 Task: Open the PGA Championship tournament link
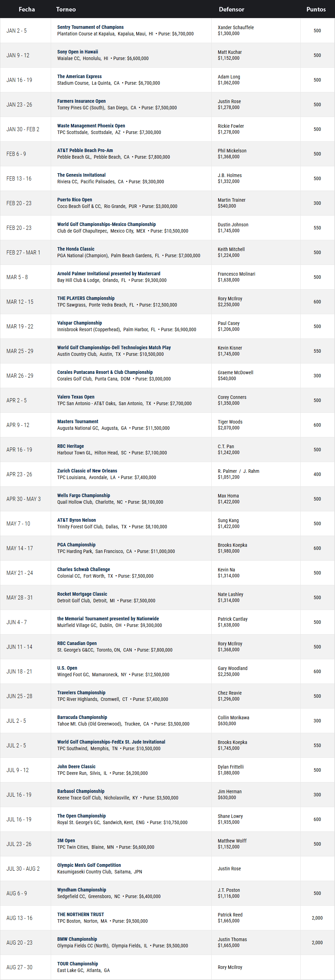tap(76, 545)
